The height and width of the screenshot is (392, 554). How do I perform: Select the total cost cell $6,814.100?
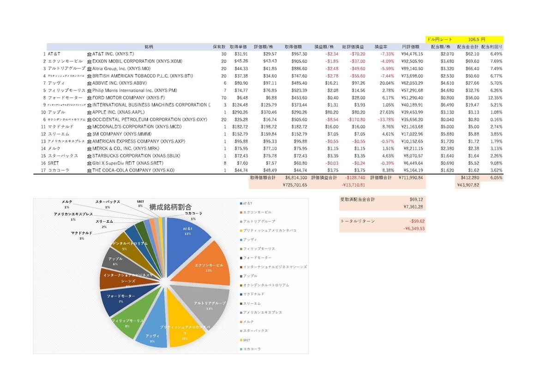point(296,177)
